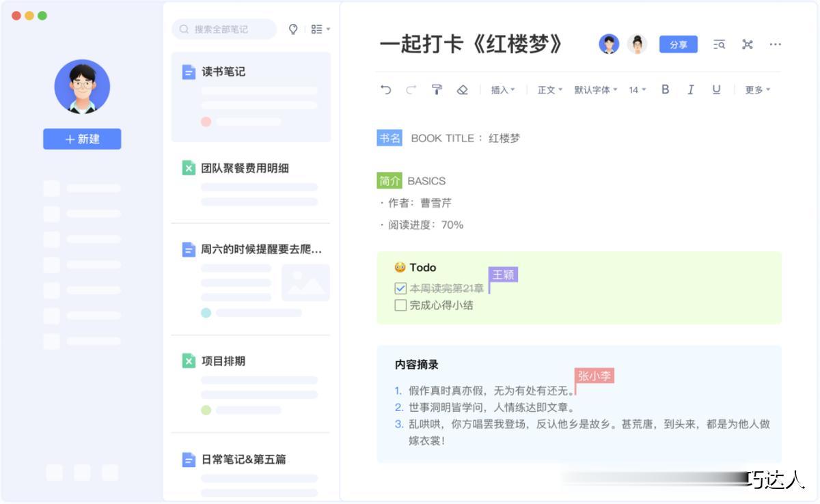The height and width of the screenshot is (504, 820).
Task: Click the line 假作真时真亦假
Action: tap(491, 391)
